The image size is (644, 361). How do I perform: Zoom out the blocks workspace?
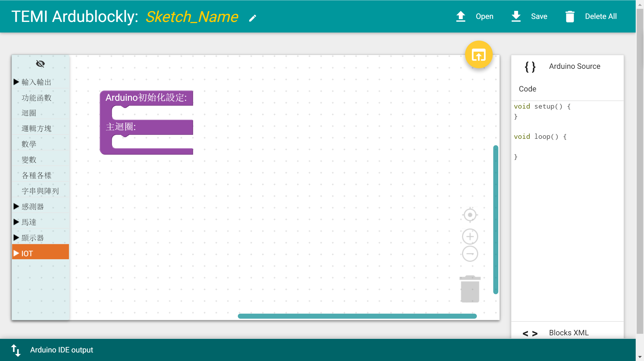pyautogui.click(x=470, y=254)
